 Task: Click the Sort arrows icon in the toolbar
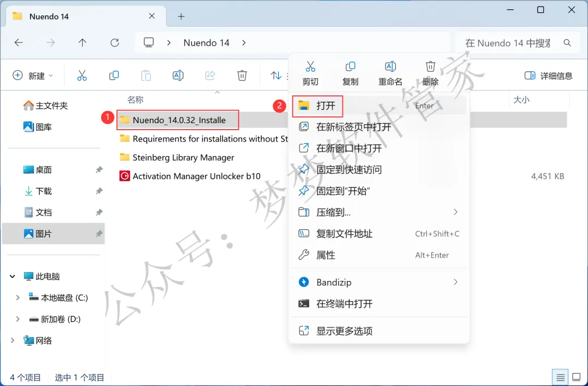click(x=276, y=75)
